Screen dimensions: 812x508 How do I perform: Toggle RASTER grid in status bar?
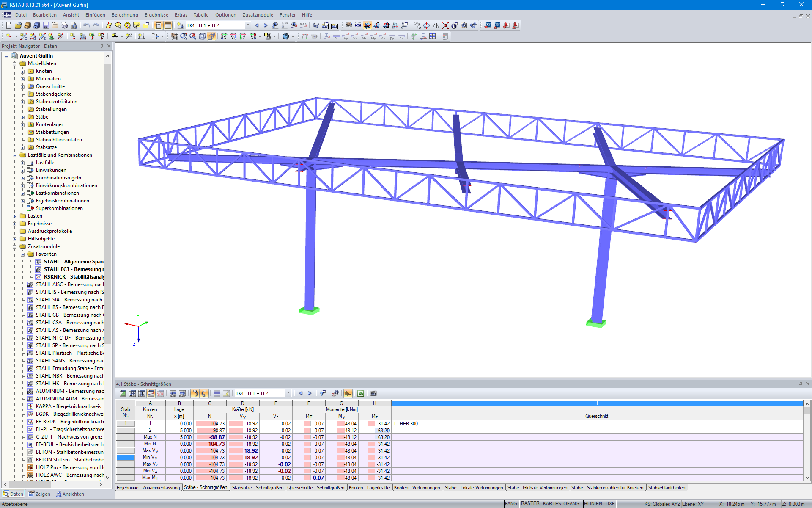click(530, 504)
